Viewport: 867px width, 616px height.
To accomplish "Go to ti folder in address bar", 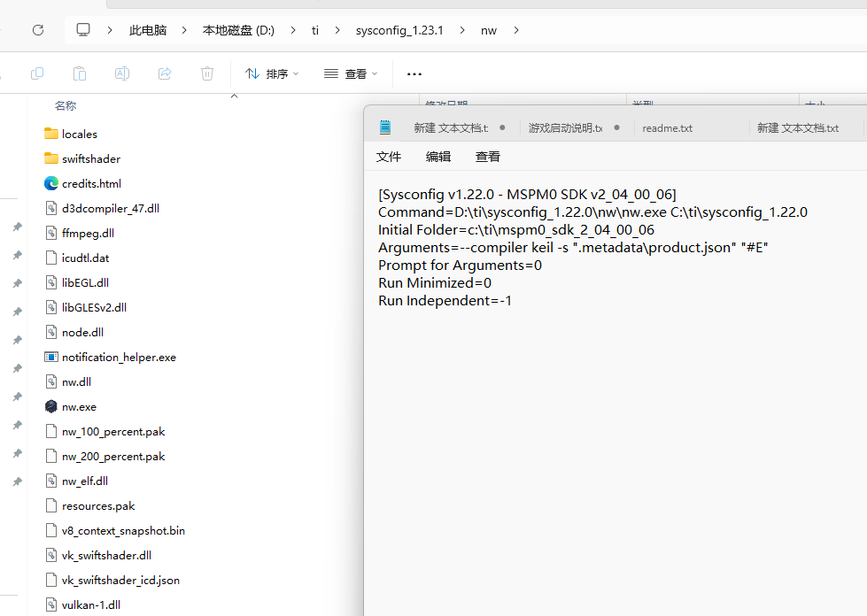I will coord(315,30).
